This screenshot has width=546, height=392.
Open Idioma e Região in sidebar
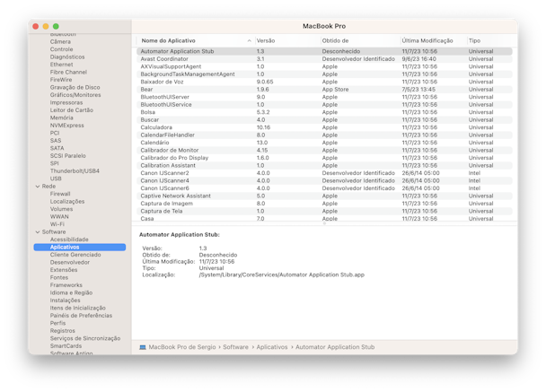(x=71, y=292)
